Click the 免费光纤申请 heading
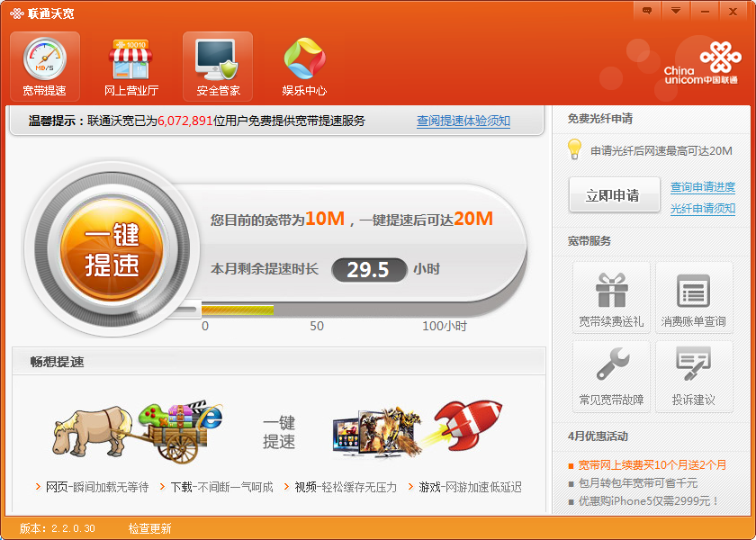 point(600,119)
